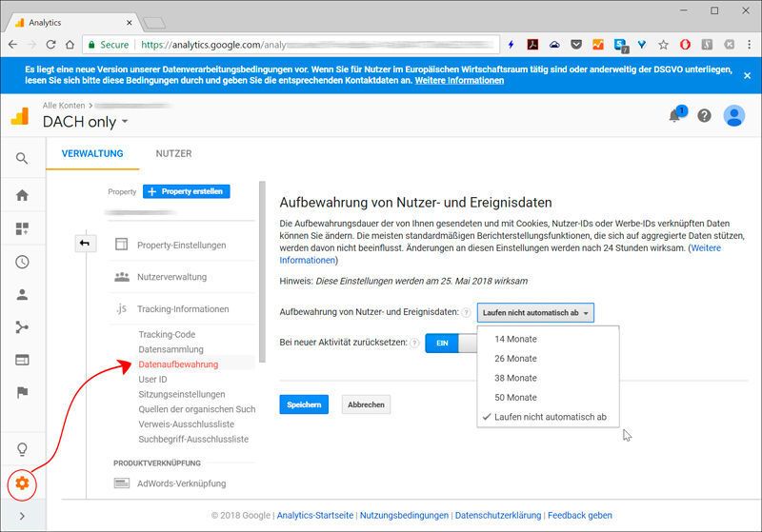Screen dimensions: 762x532
Task: Click the Adobe PDF extension icon
Action: 532,45
